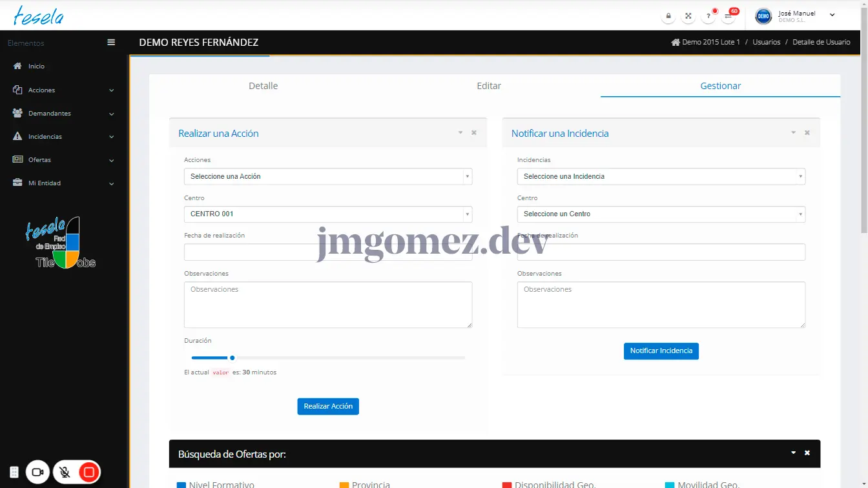
Task: Switch to the Editar tab
Action: (x=489, y=86)
